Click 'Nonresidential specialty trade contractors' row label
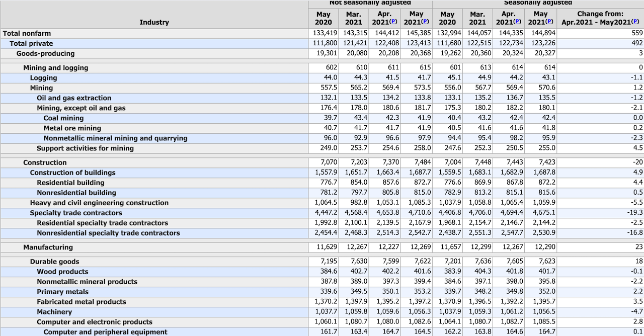The image size is (644, 336). (108, 233)
